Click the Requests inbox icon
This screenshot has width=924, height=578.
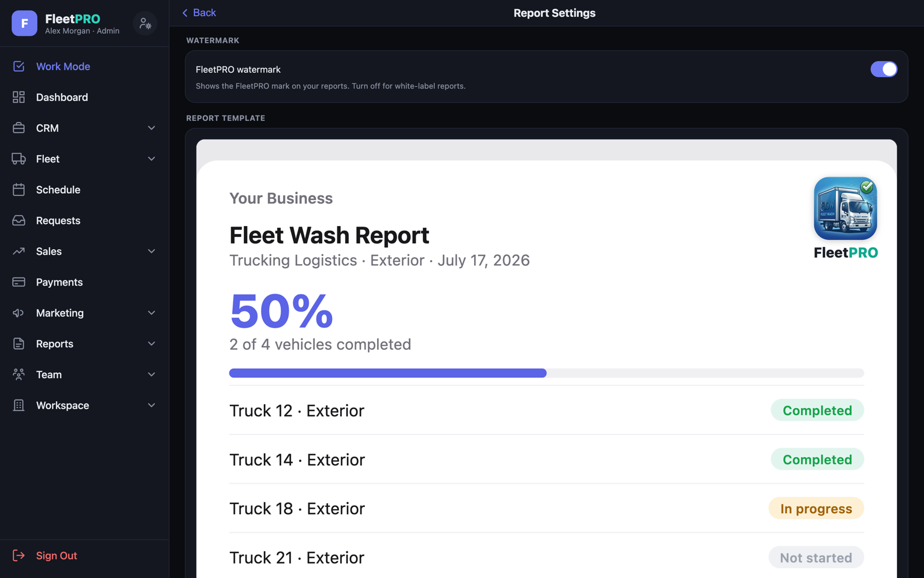18,220
